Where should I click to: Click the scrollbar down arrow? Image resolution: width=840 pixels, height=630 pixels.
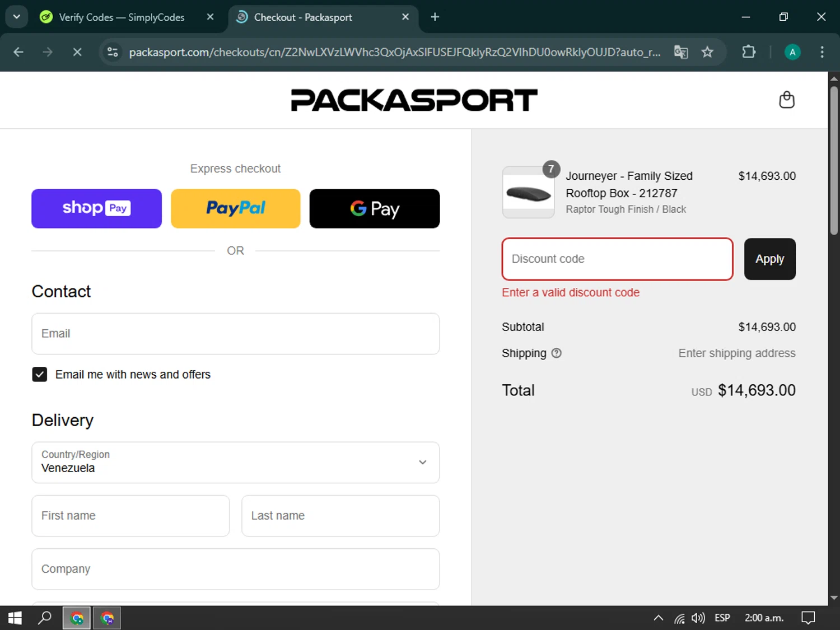pyautogui.click(x=834, y=598)
